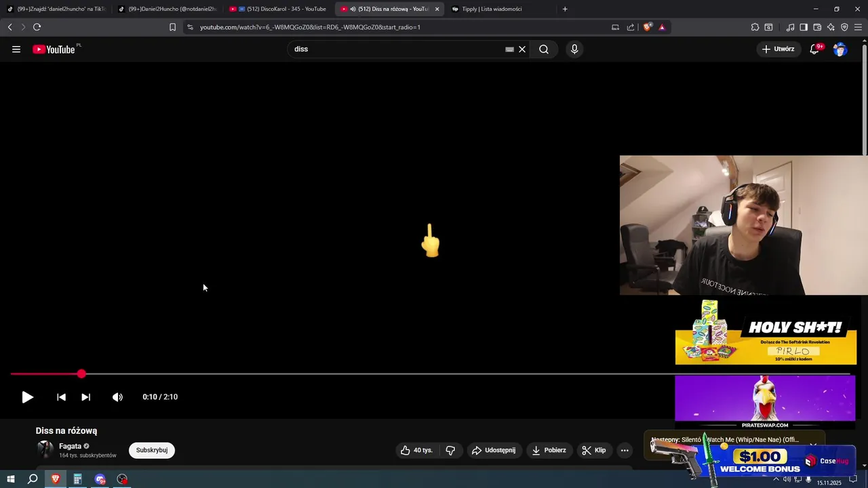Open the tab search icon in toolbar
868x488 pixels.
768,27
